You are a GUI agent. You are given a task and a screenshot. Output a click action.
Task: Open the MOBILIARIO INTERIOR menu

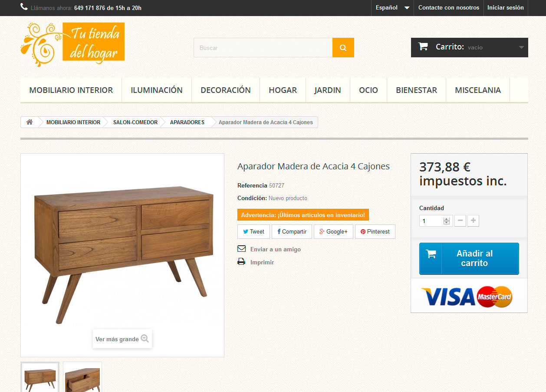pos(71,90)
